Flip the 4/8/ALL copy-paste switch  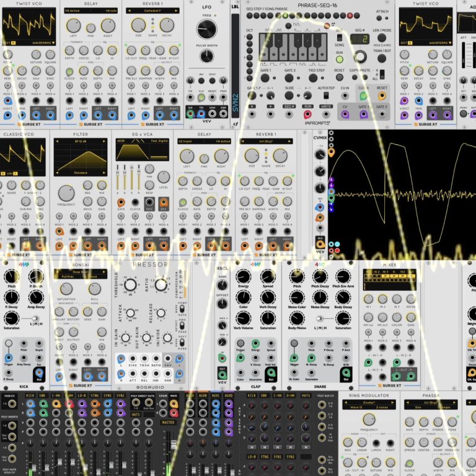[x=382, y=74]
